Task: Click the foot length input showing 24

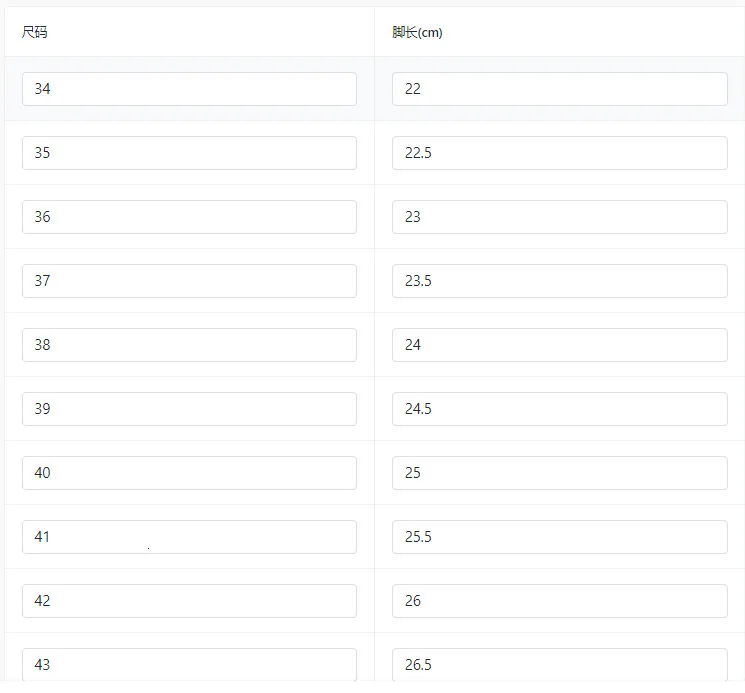Action: point(559,345)
